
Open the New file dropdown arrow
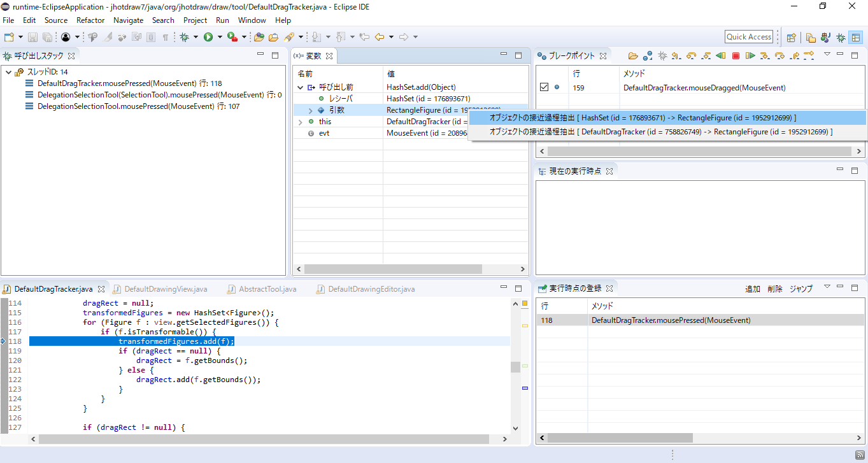point(20,37)
